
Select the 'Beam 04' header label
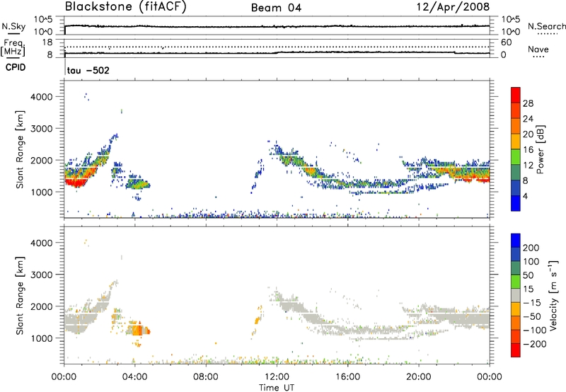[276, 8]
